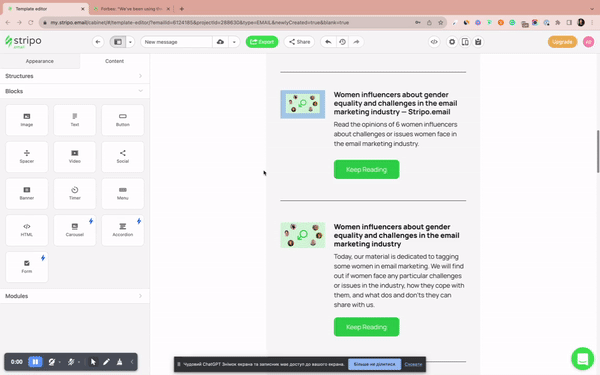The image size is (600, 375).
Task: Click the blue stop sharing button
Action: tap(374, 364)
